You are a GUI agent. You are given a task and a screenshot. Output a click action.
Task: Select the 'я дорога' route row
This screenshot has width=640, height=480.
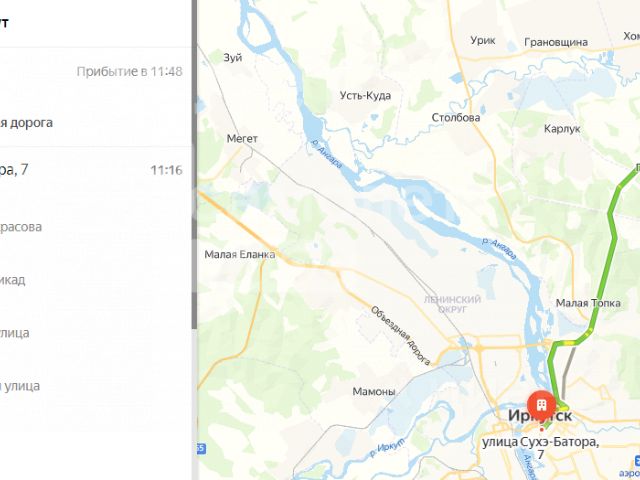pos(96,122)
